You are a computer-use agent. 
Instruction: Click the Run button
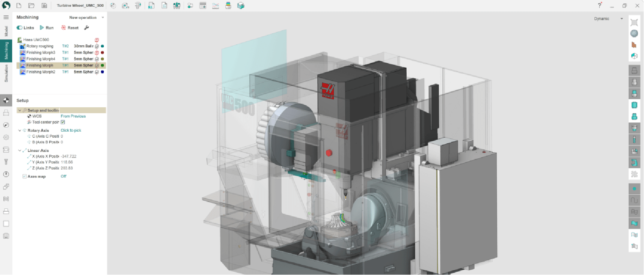pos(47,28)
